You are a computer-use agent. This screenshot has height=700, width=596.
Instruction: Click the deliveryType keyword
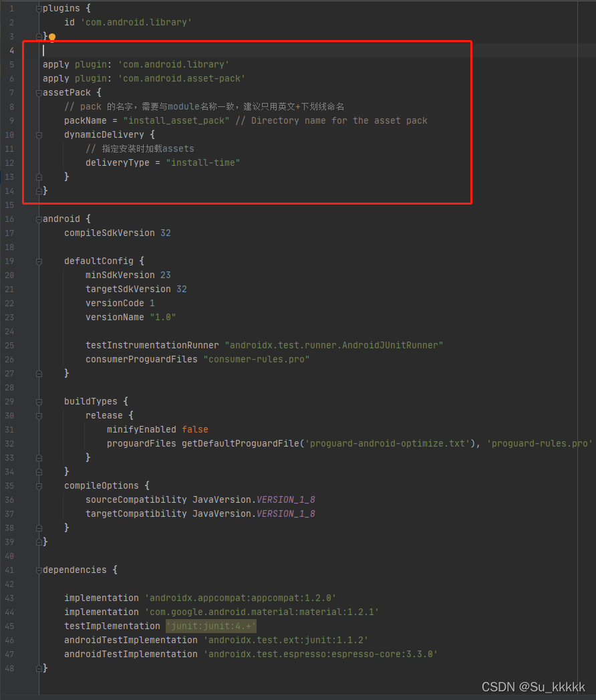[x=118, y=163]
